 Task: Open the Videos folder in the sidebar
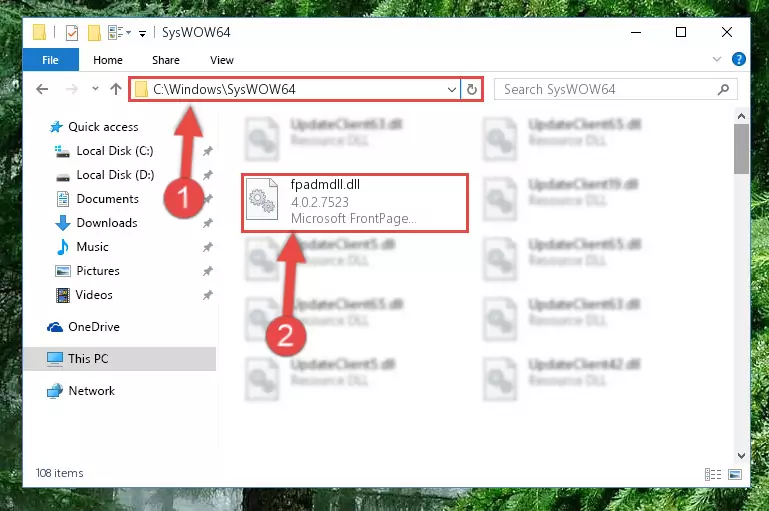(x=94, y=295)
